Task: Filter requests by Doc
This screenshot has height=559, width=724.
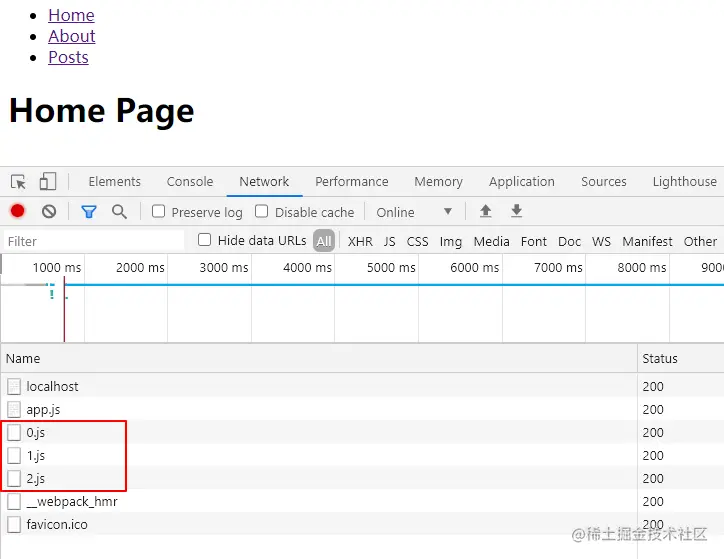Action: 569,241
